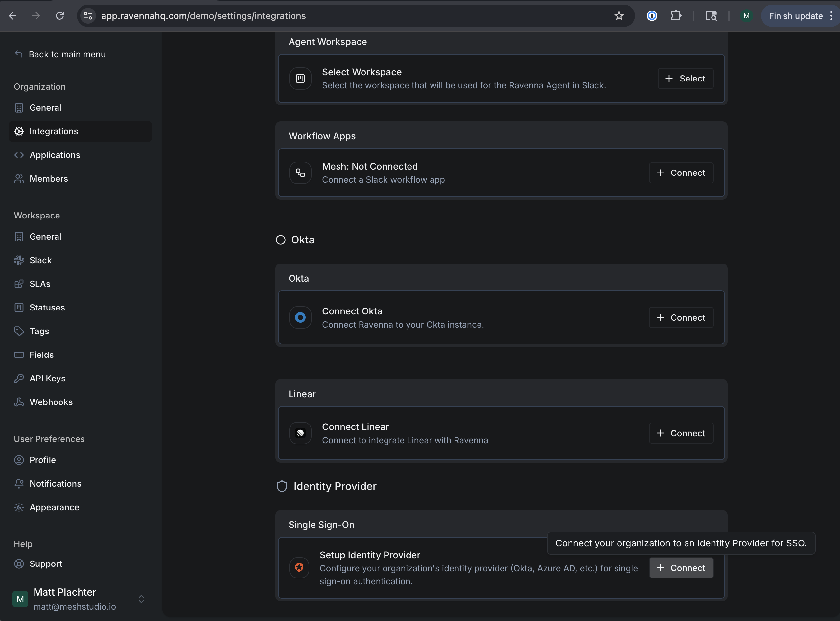Click the Okta logo icon
840x621 pixels.
click(300, 318)
